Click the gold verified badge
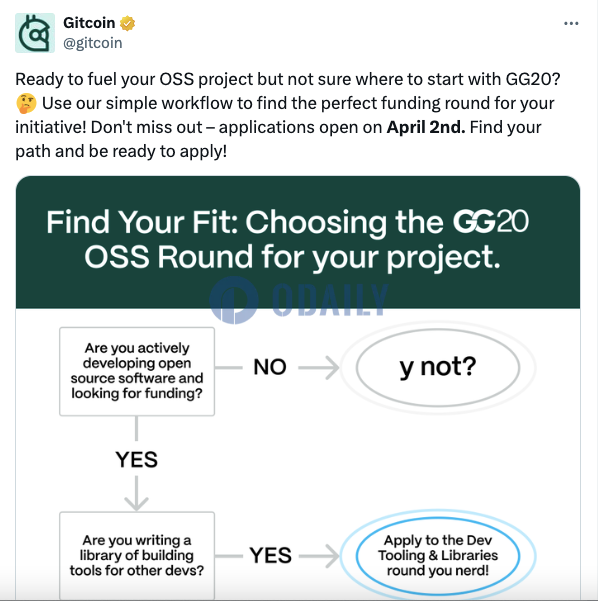The image size is (598, 601). (127, 23)
